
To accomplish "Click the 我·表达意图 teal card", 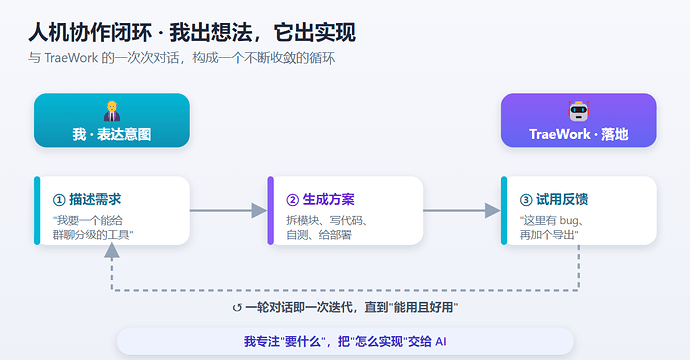I will (x=112, y=120).
